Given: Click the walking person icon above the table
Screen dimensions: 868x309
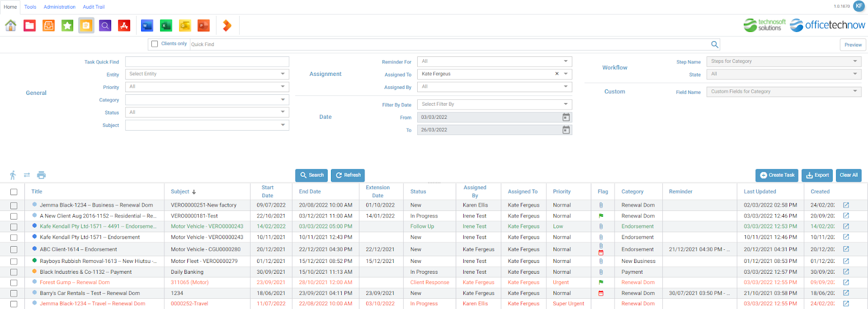Looking at the screenshot, I should (x=13, y=175).
